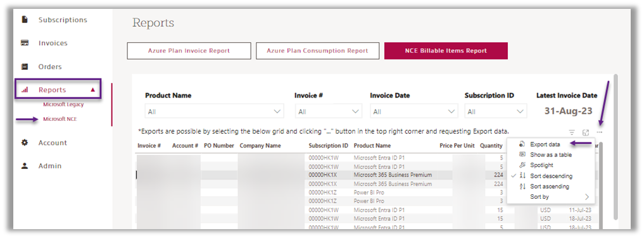
Task: Click the filter icon above the grid
Action: coord(572,132)
